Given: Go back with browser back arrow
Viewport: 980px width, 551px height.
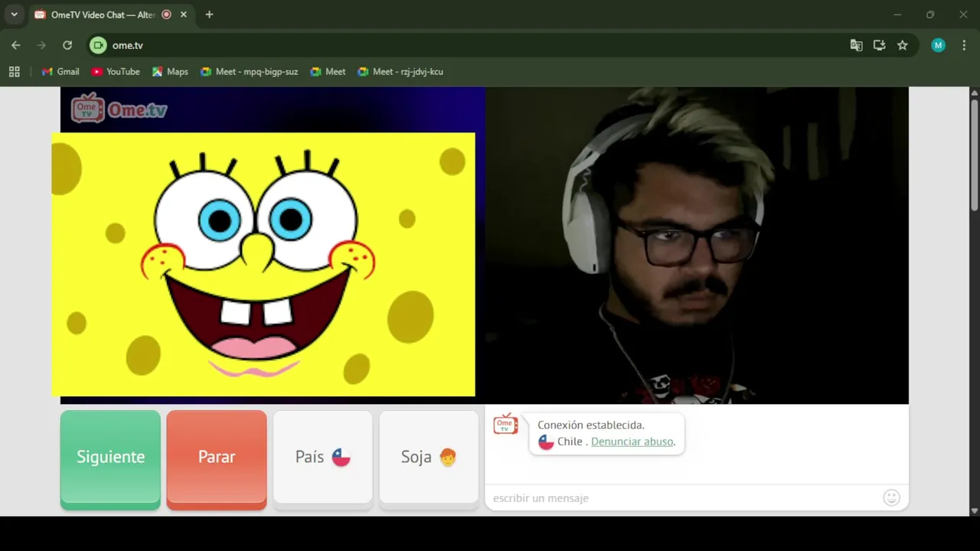Looking at the screenshot, I should [x=16, y=45].
